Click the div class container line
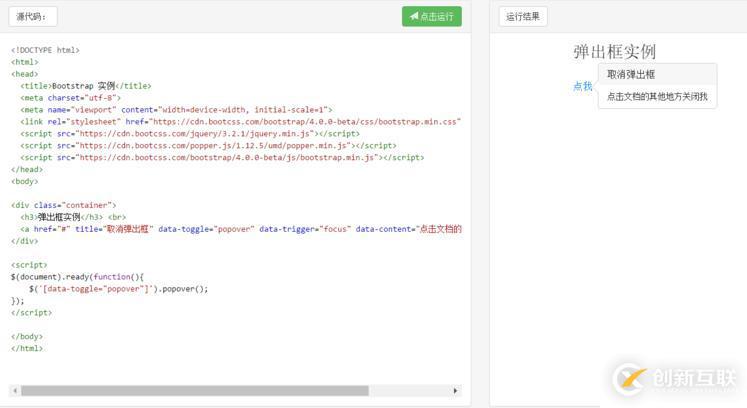 [64, 205]
